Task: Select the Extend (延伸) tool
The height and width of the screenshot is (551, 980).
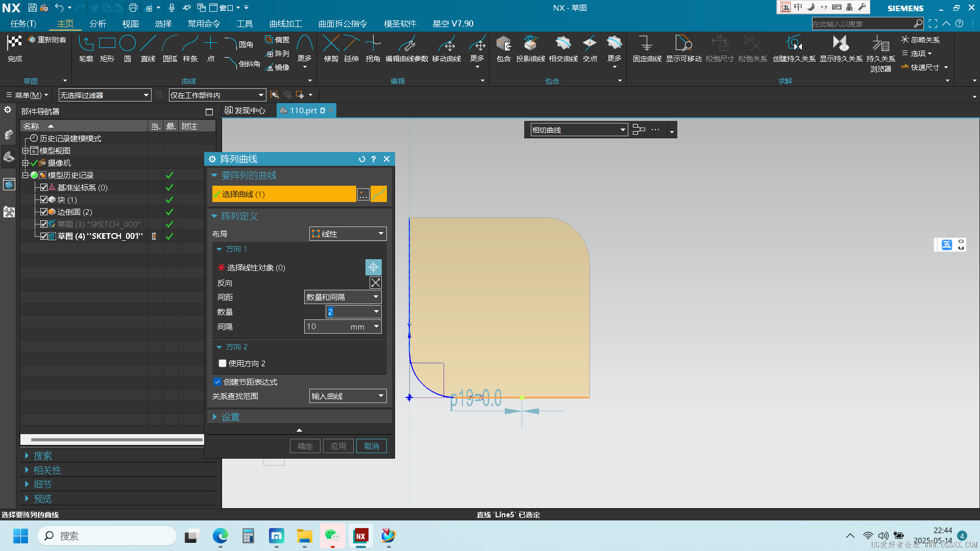Action: pos(352,49)
